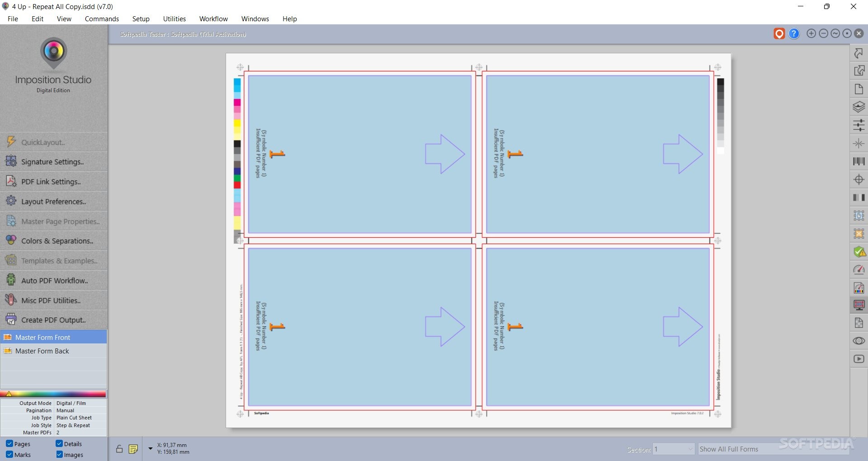Open Colors & Separations
The width and height of the screenshot is (868, 461).
pos(54,241)
